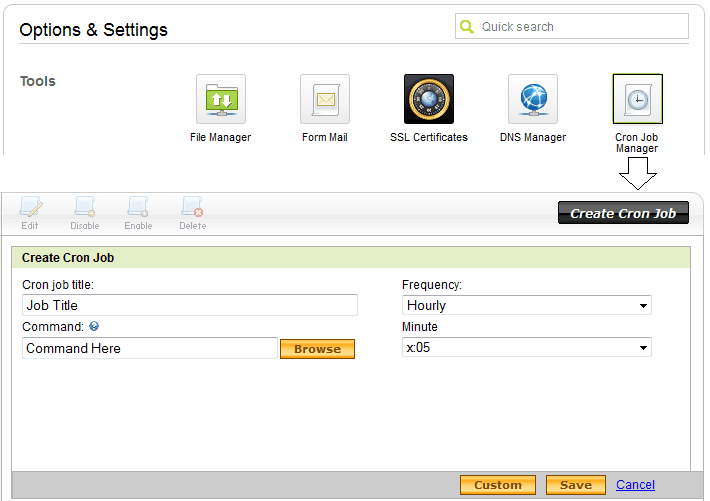Open the Frequency dropdown showing Hourly
The height and width of the screenshot is (501, 710).
[527, 305]
